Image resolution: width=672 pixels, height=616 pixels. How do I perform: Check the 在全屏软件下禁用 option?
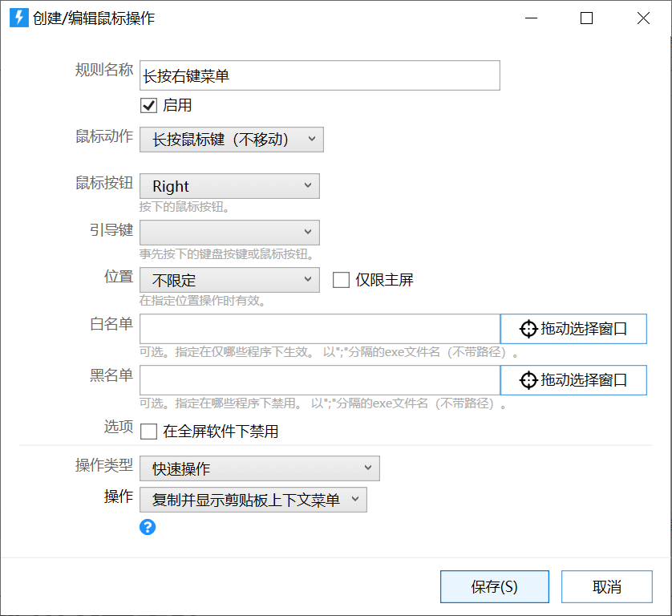click(148, 432)
